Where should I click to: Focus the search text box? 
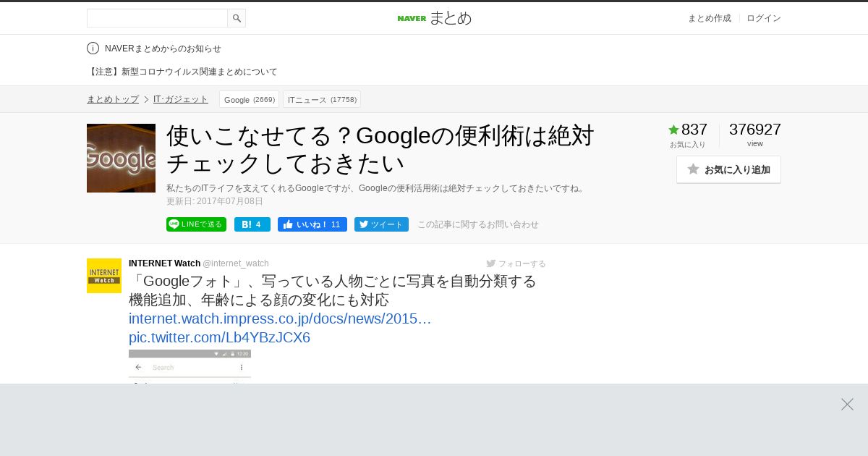coord(157,18)
